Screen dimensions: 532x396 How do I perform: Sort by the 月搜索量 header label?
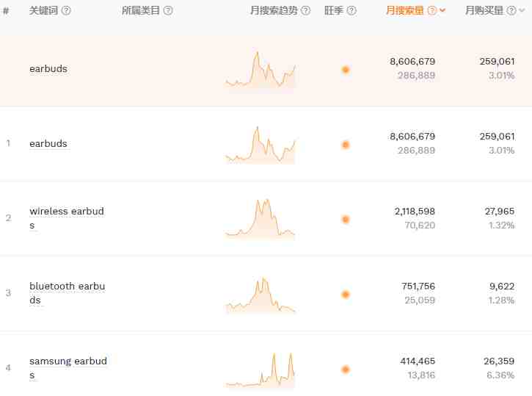tap(405, 10)
